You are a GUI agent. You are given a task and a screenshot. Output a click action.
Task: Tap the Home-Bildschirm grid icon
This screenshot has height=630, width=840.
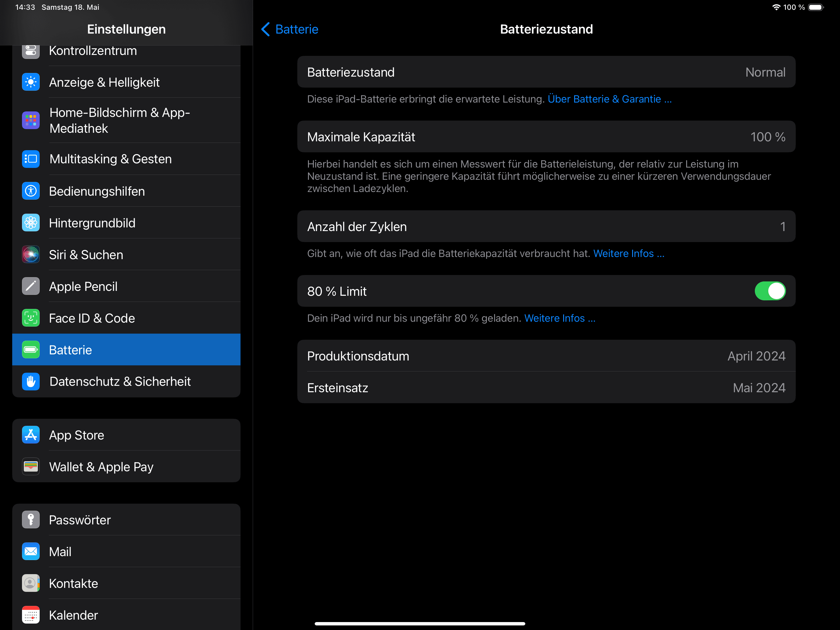(31, 120)
